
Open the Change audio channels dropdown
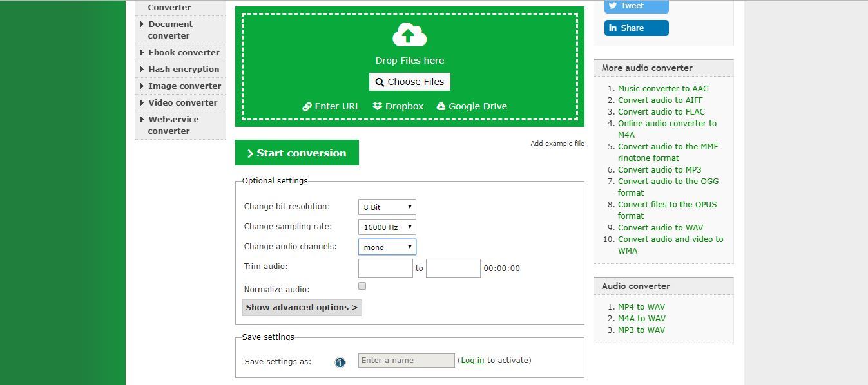tap(387, 247)
